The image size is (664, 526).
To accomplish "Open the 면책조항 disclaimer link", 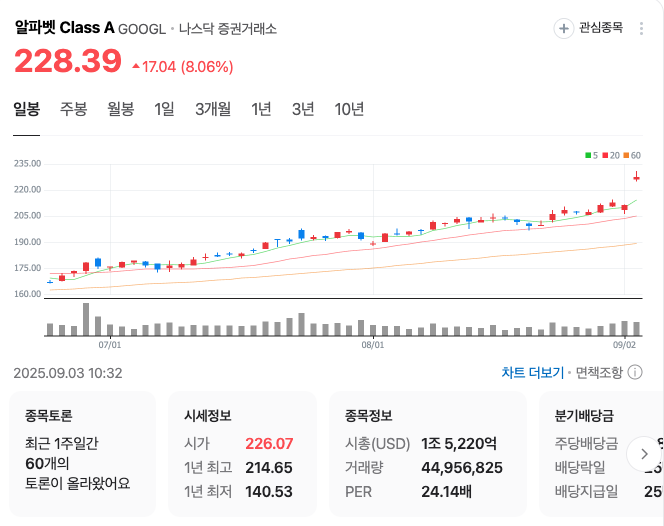I will [x=599, y=373].
